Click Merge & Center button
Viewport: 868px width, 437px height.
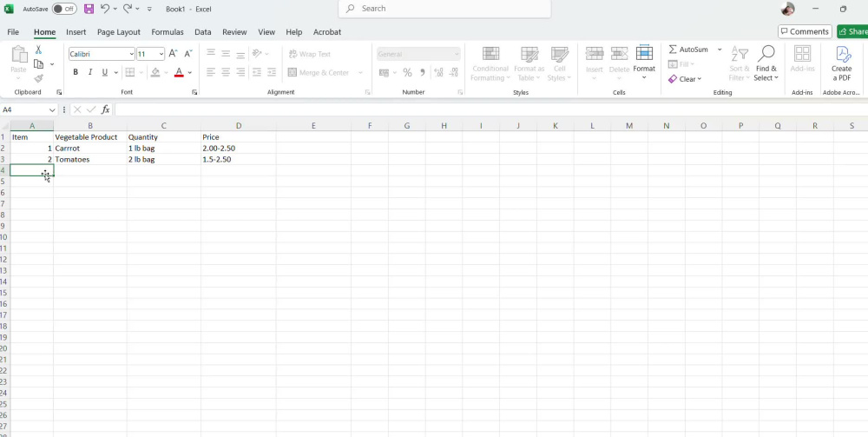(x=319, y=73)
